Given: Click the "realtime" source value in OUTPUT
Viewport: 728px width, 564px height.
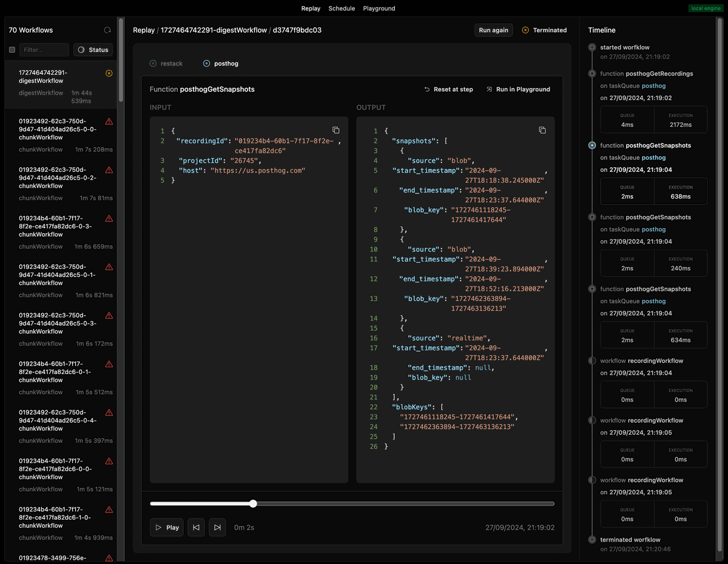Looking at the screenshot, I should (x=468, y=338).
